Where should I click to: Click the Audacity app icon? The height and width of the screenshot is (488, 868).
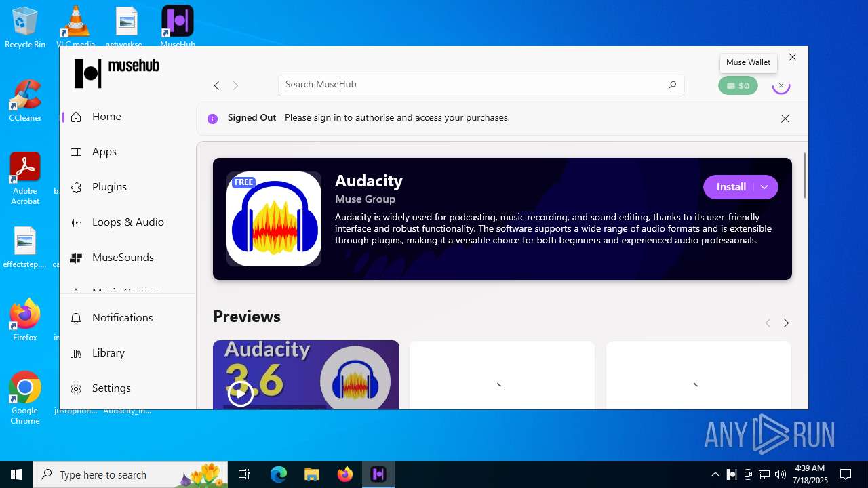point(274,219)
